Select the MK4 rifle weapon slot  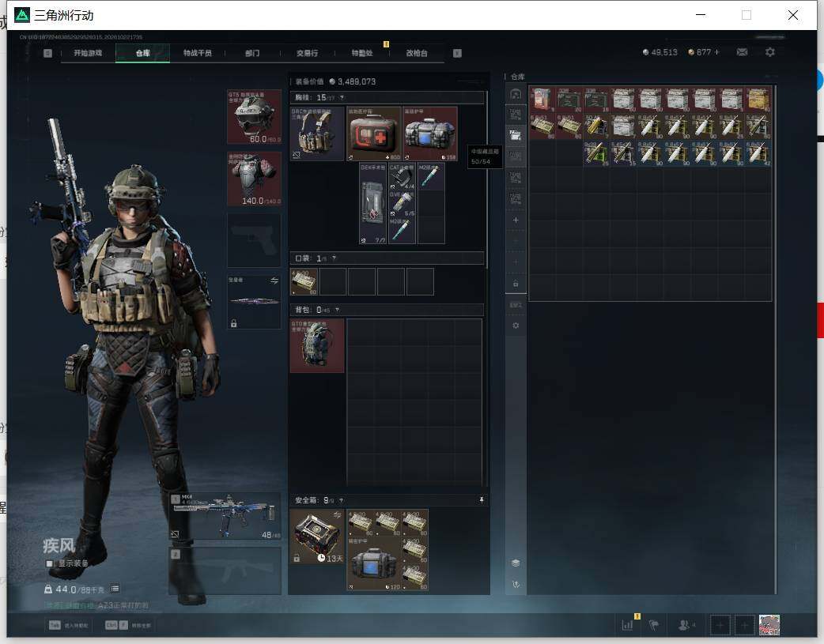tap(225, 516)
